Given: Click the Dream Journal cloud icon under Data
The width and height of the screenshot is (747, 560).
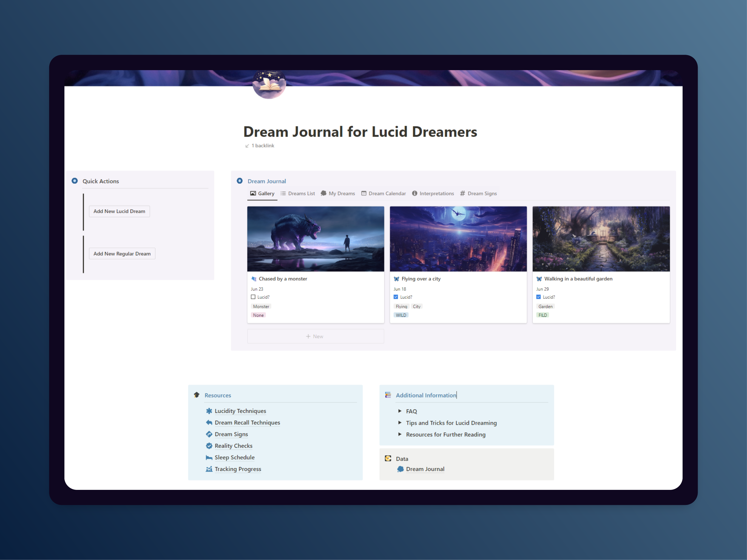Looking at the screenshot, I should pyautogui.click(x=401, y=469).
